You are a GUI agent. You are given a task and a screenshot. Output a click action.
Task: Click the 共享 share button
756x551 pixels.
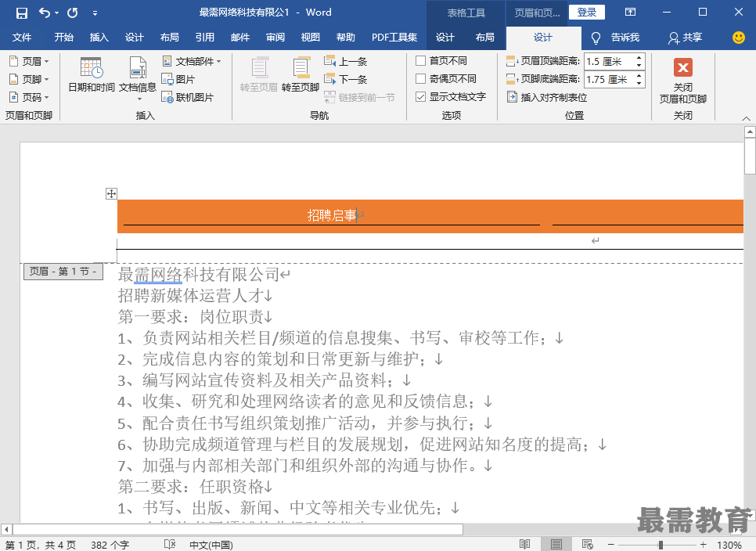click(685, 38)
